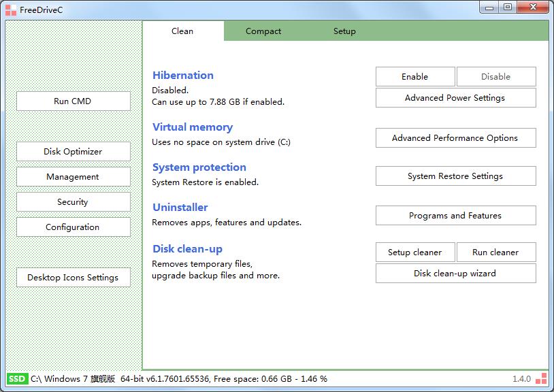The height and width of the screenshot is (392, 554).
Task: Open Disk Optimizer
Action: tap(73, 152)
